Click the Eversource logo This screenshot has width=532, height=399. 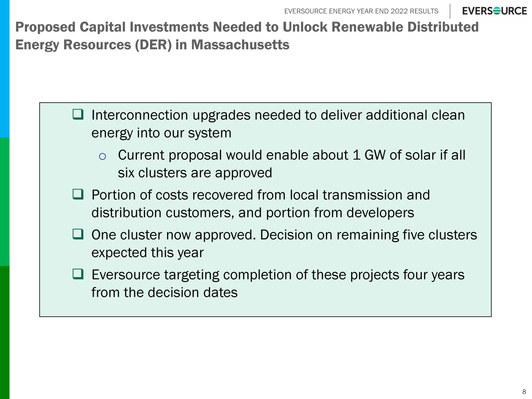(x=494, y=11)
